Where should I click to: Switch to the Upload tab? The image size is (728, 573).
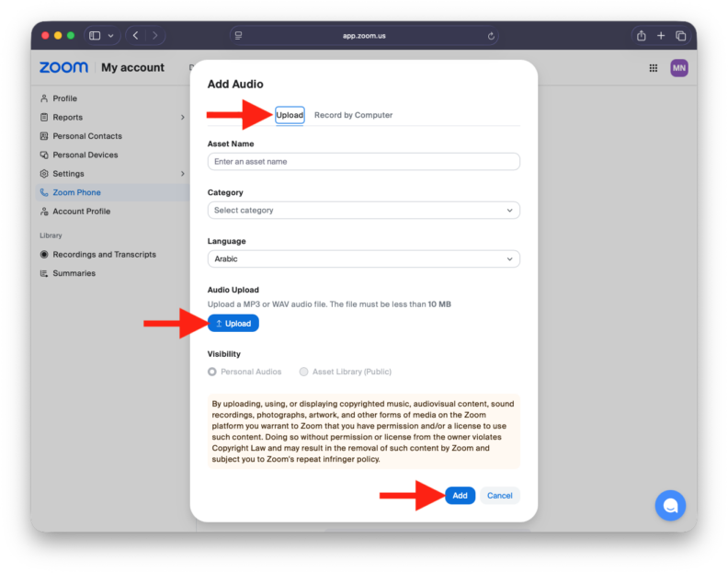click(290, 115)
